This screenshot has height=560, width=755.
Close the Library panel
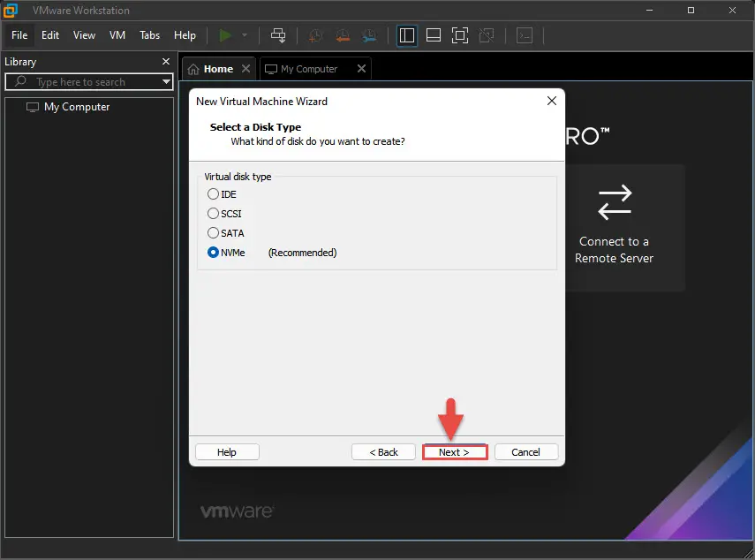coord(166,62)
